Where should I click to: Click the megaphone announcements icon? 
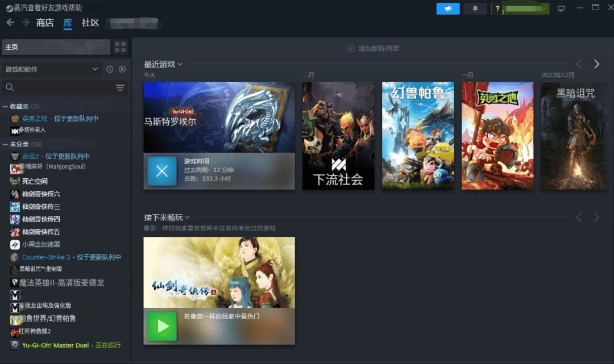tap(448, 9)
